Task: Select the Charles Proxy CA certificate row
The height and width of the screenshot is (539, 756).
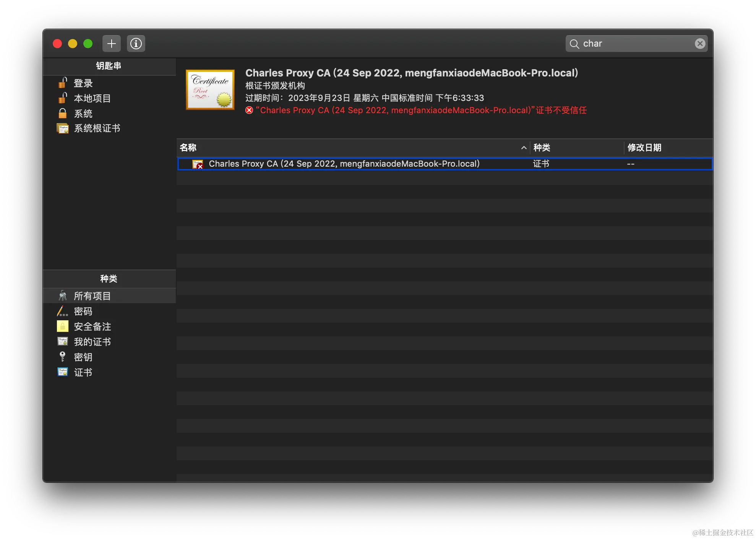Action: coord(344,164)
